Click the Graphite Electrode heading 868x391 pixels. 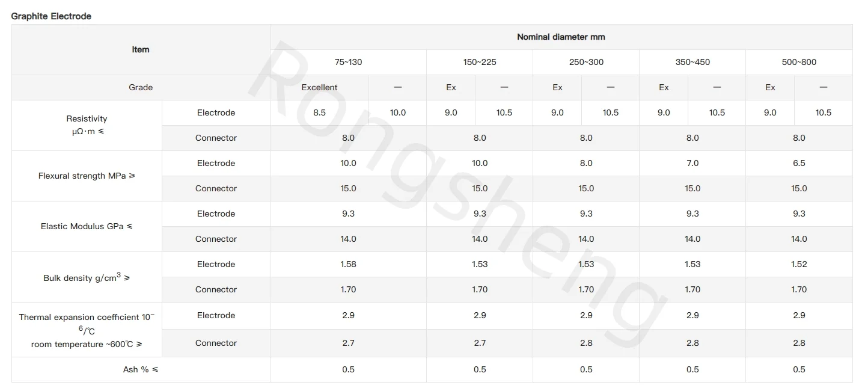[x=51, y=16]
